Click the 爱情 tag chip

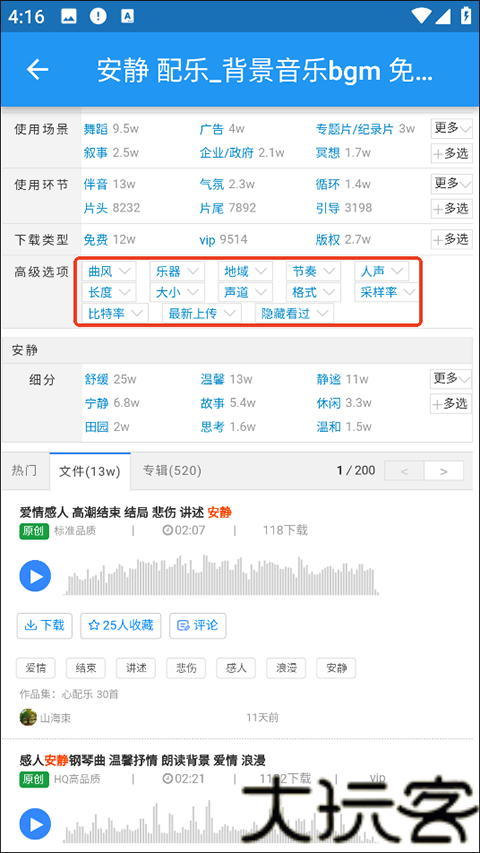(35, 667)
